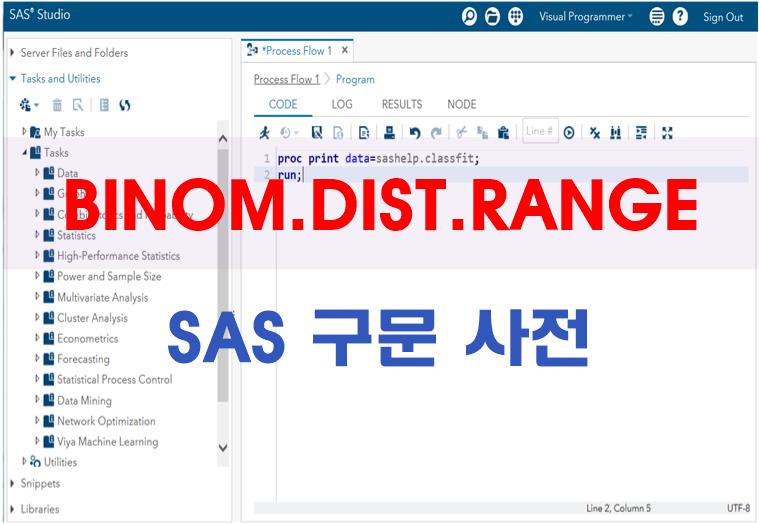Open the Visual Programmer dropdown
This screenshot has height=524, width=759.
pyautogui.click(x=586, y=17)
